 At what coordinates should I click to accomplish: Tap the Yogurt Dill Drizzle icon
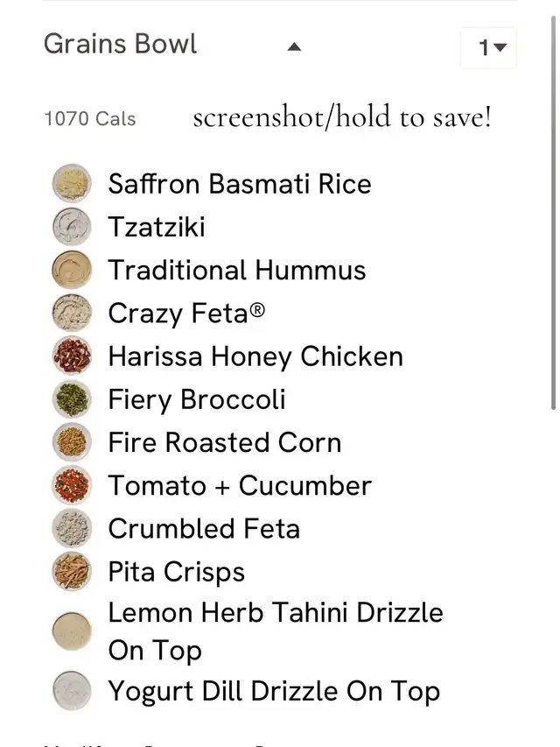72,690
